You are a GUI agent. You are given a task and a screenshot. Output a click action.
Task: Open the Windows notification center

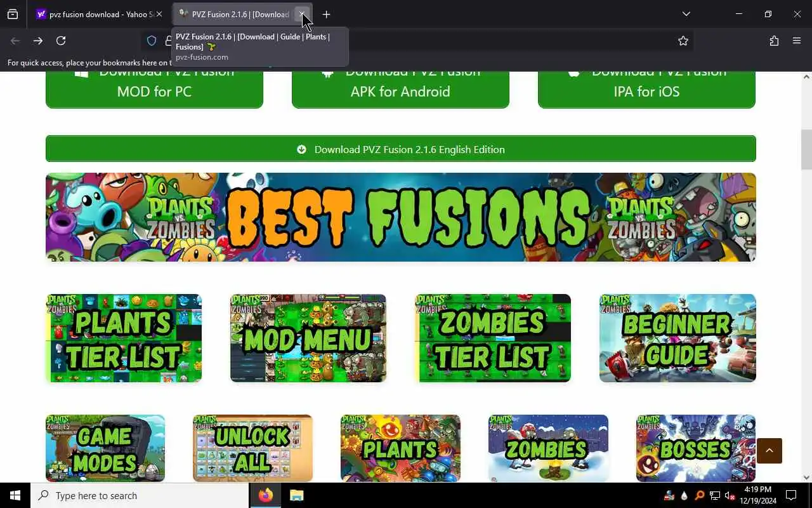coord(791,495)
